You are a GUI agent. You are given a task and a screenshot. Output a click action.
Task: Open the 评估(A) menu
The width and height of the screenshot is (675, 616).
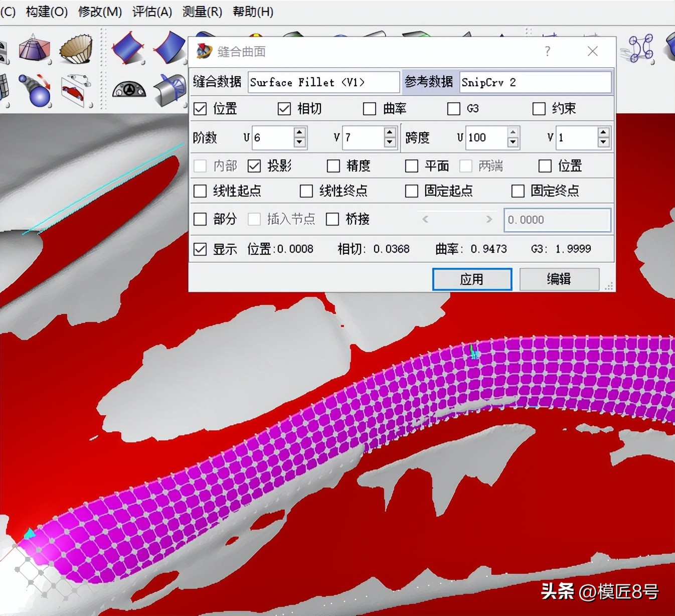tap(151, 12)
